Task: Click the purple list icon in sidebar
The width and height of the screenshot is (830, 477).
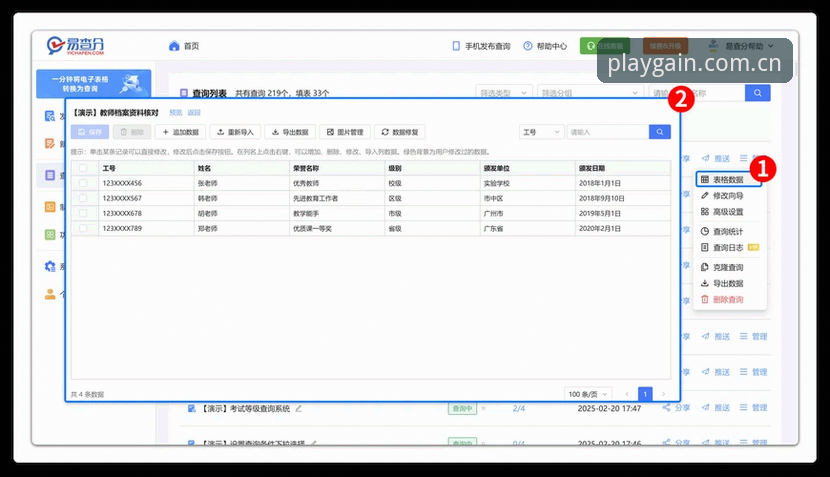Action: coord(50,175)
